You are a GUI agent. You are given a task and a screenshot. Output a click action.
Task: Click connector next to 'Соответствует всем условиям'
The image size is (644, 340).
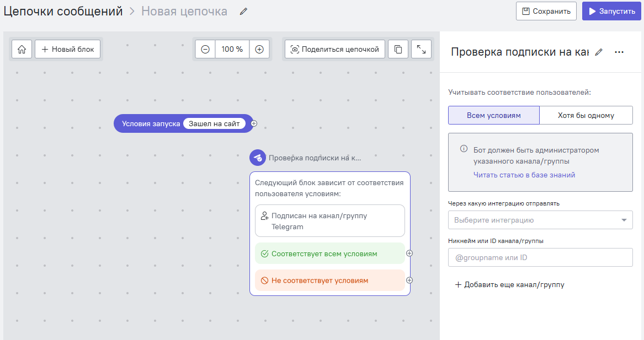coord(409,253)
